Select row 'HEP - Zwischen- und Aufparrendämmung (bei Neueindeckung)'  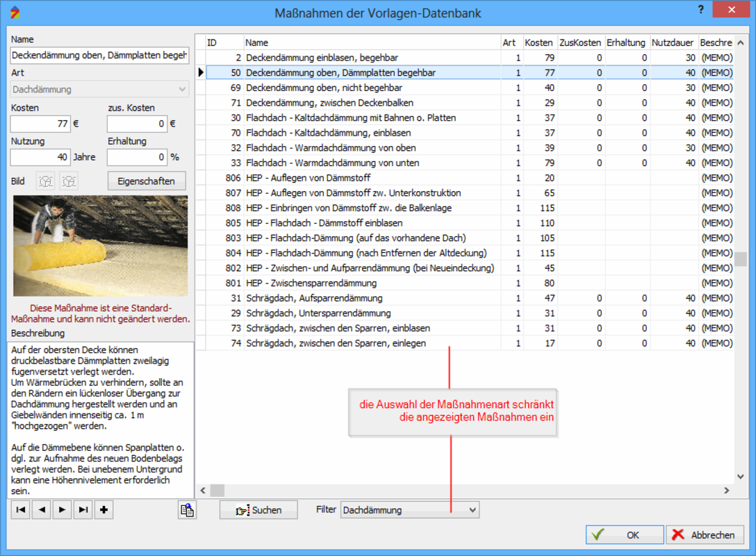pos(470,268)
